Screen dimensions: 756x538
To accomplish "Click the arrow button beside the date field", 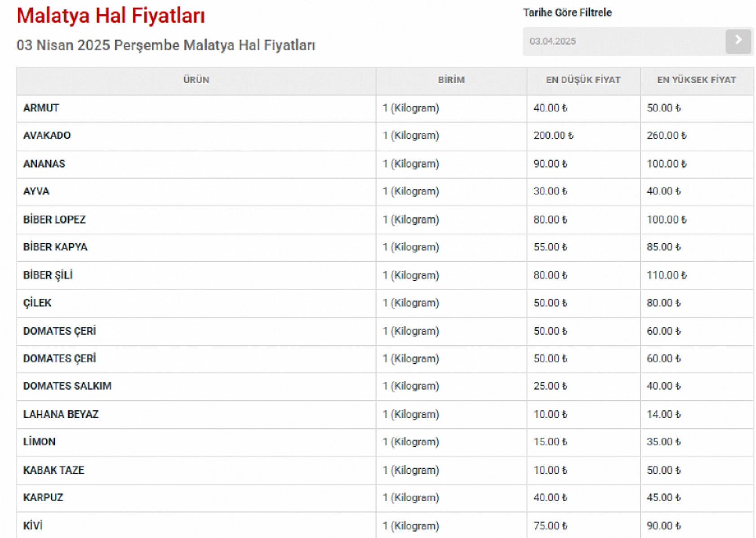I will pyautogui.click(x=738, y=41).
